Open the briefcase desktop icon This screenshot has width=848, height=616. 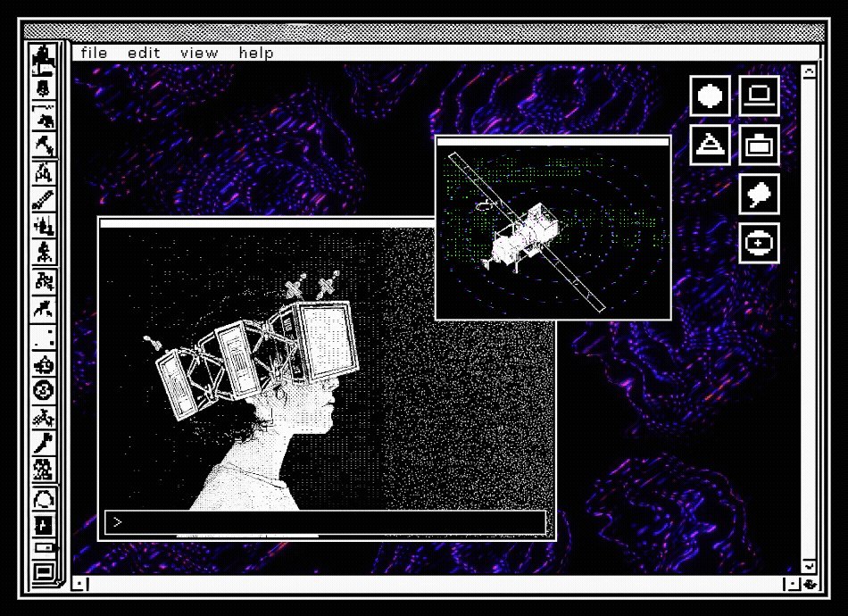click(x=759, y=145)
